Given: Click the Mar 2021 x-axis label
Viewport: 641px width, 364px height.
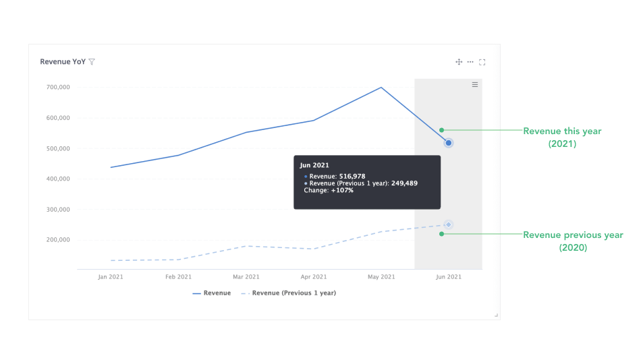Looking at the screenshot, I should (246, 276).
